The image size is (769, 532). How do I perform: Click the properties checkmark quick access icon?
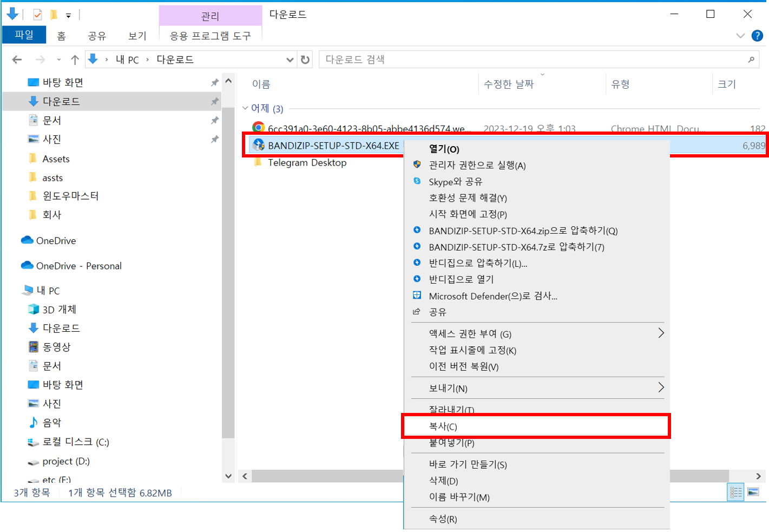37,15
